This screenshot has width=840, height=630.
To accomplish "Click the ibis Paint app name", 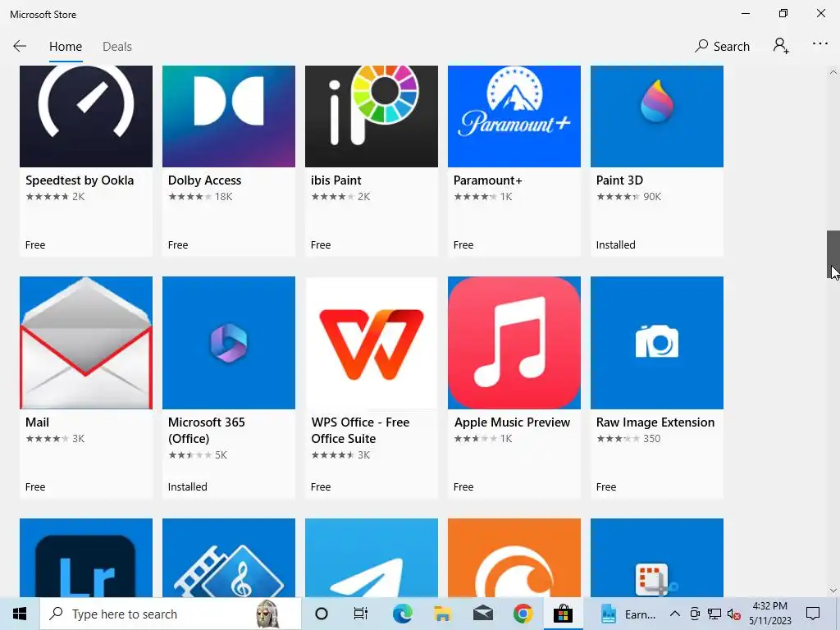I will (336, 180).
